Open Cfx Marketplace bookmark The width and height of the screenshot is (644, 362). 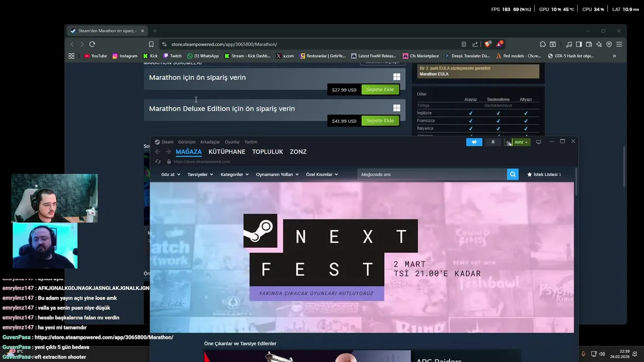point(421,56)
